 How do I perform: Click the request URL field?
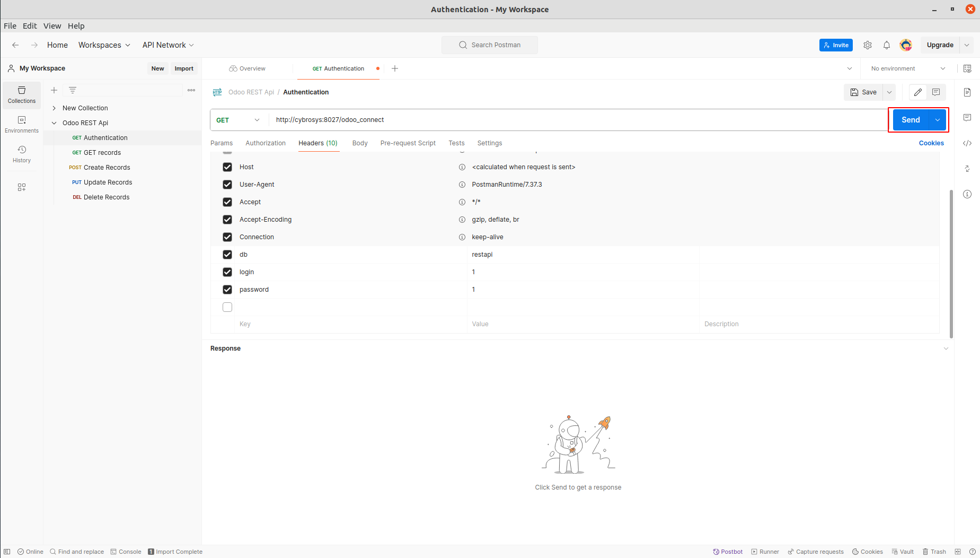click(578, 120)
